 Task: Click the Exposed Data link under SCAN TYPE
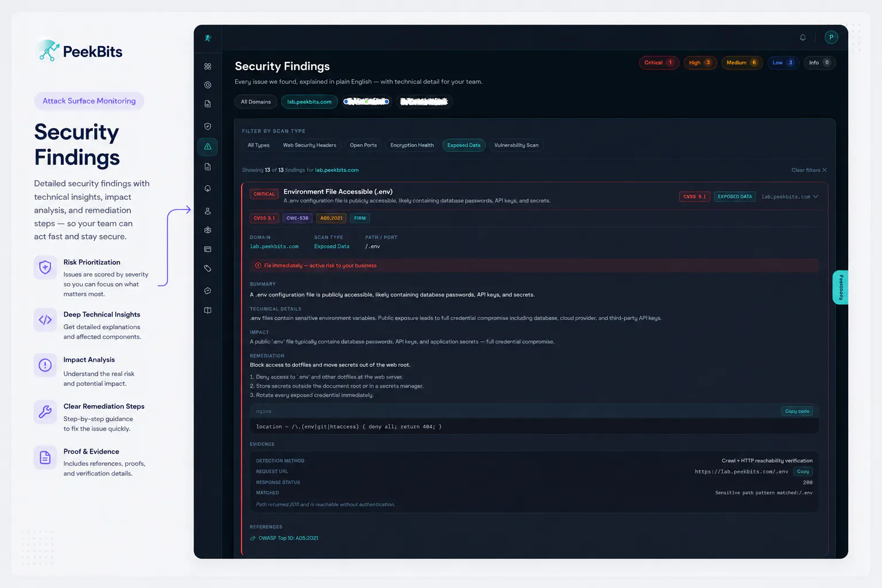[x=331, y=247]
